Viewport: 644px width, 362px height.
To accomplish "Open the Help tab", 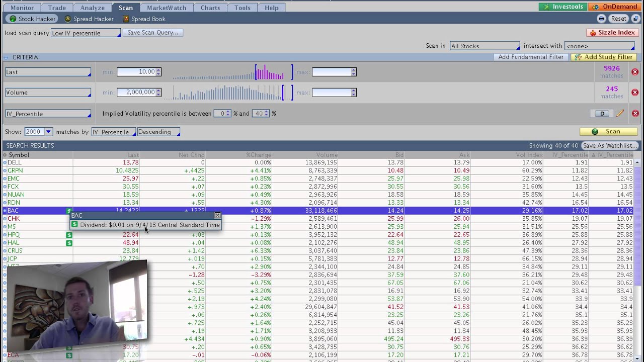I will [x=272, y=8].
